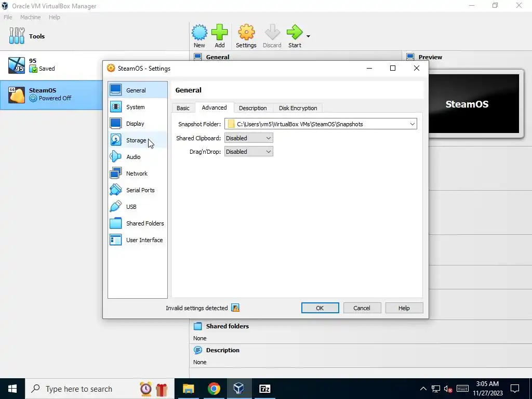Click the invalid settings warning icon
The image size is (532, 399).
pos(235,308)
